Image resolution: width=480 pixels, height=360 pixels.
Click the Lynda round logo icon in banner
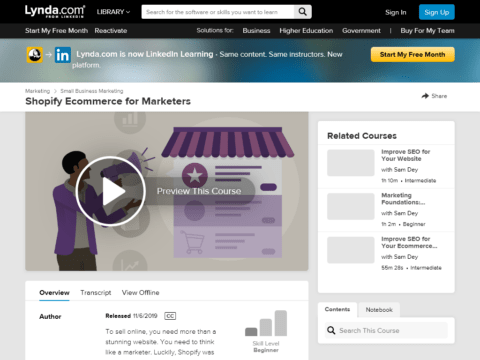tap(35, 55)
